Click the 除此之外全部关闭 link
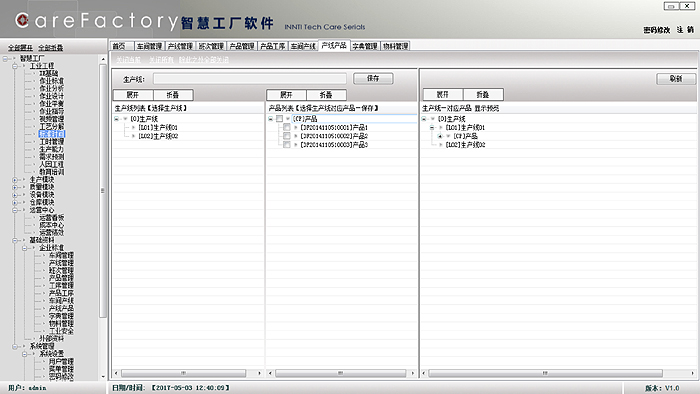 point(204,60)
